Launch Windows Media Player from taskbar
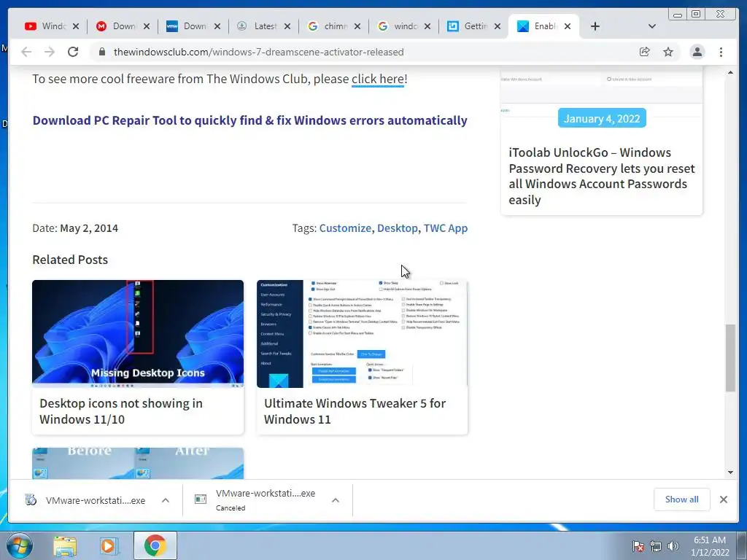Viewport: 747px width, 560px height. click(108, 545)
